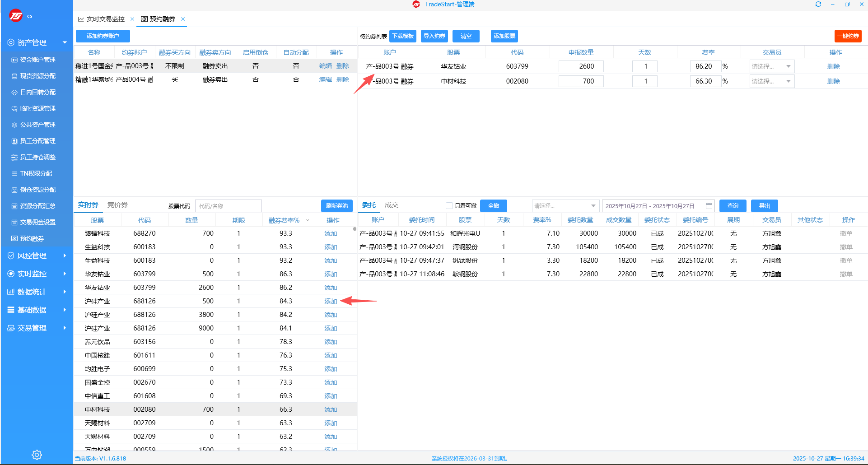The image size is (868, 465).
Task: Click the TradeStart logo in sidebar
Action: click(x=16, y=16)
